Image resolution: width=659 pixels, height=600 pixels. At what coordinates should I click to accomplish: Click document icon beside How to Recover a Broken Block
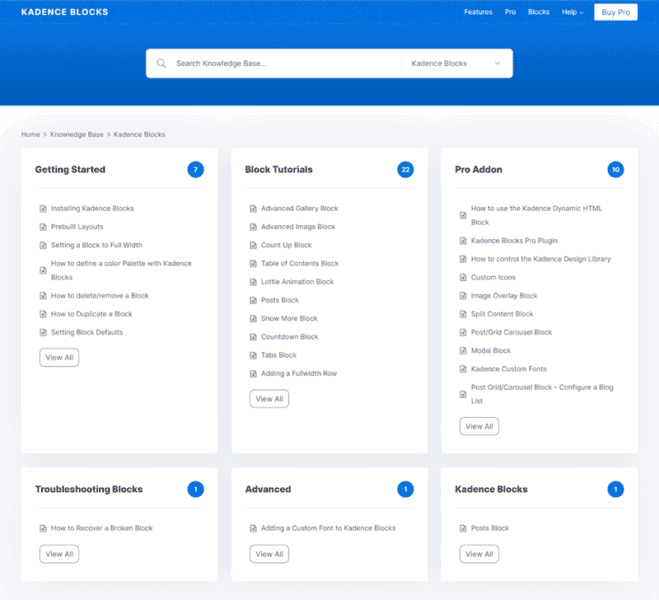pos(43,529)
